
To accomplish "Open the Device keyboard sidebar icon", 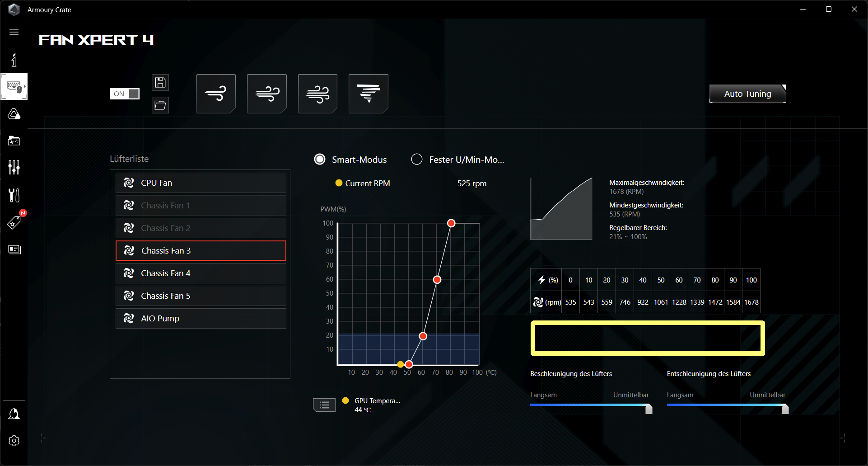I will tap(14, 86).
